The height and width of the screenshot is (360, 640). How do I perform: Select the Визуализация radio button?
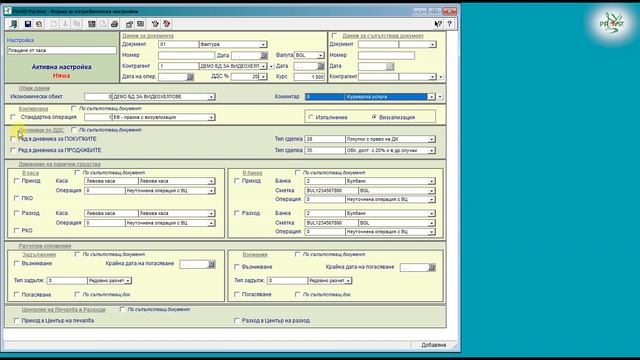(374, 118)
